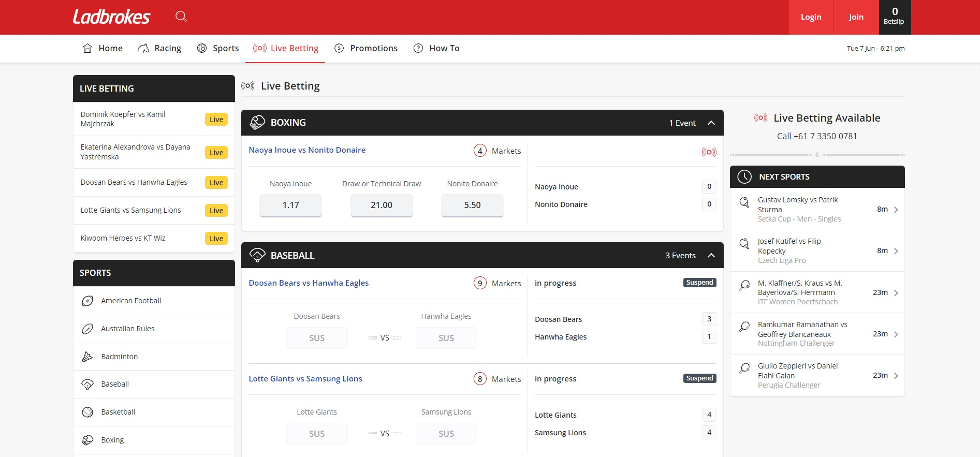Open the search magnifier icon

pos(181,17)
